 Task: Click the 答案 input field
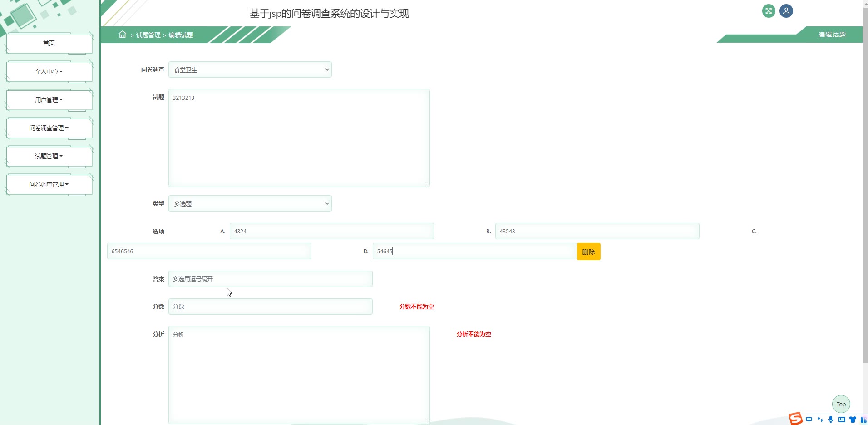(x=271, y=279)
